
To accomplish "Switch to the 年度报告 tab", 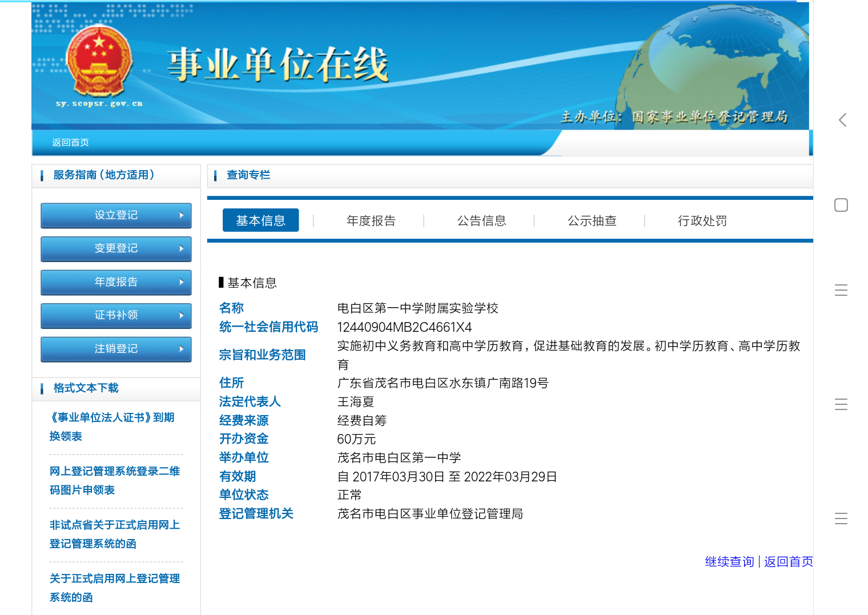I will (371, 221).
